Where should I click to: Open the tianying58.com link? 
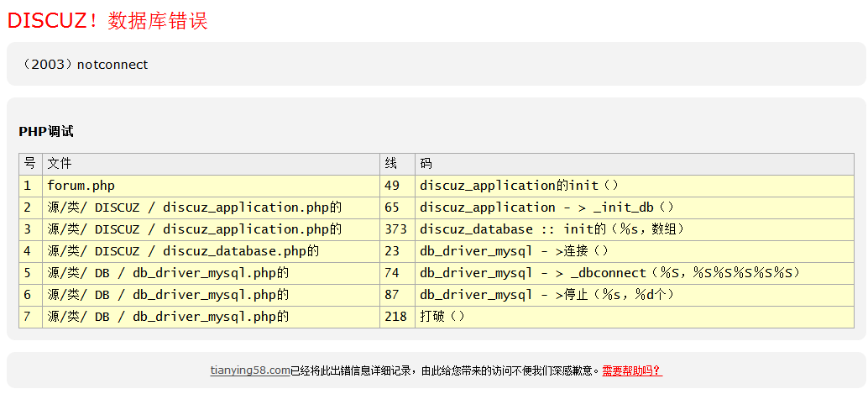250,370
